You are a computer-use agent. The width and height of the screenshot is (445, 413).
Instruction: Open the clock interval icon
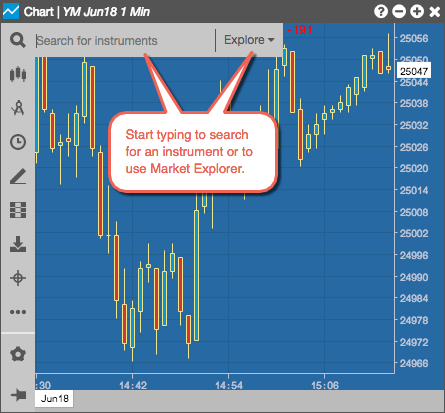point(18,142)
